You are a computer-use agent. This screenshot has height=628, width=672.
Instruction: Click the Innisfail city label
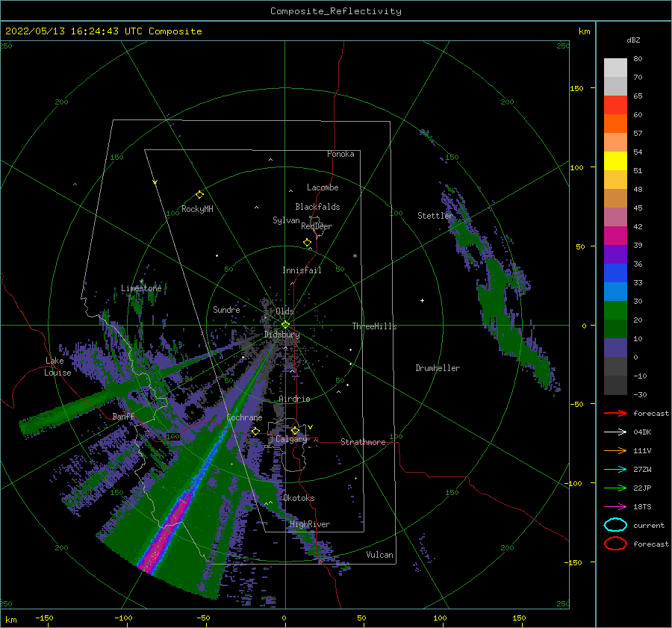pos(302,270)
